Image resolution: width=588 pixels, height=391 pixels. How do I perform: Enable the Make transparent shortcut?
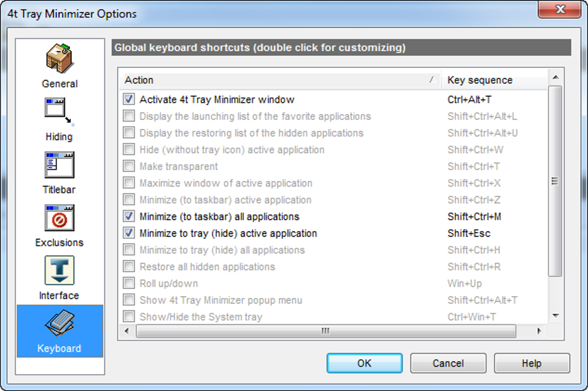129,166
